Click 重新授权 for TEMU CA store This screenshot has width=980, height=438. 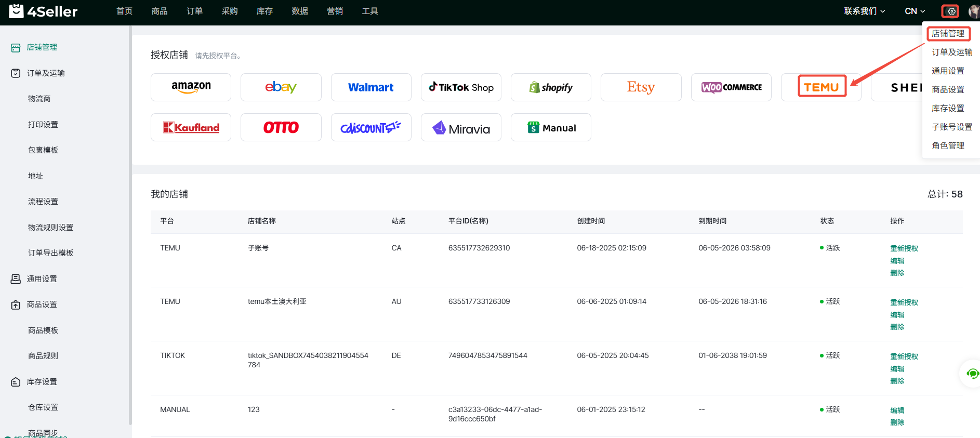click(904, 248)
